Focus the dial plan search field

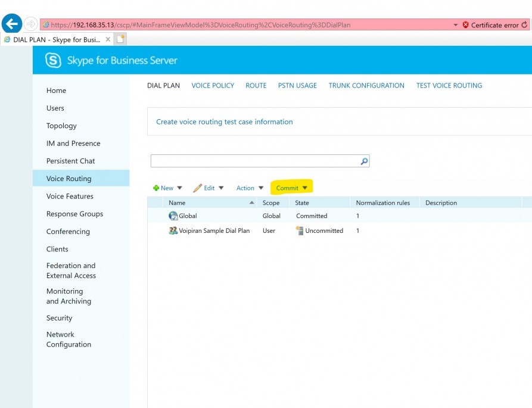pos(260,161)
